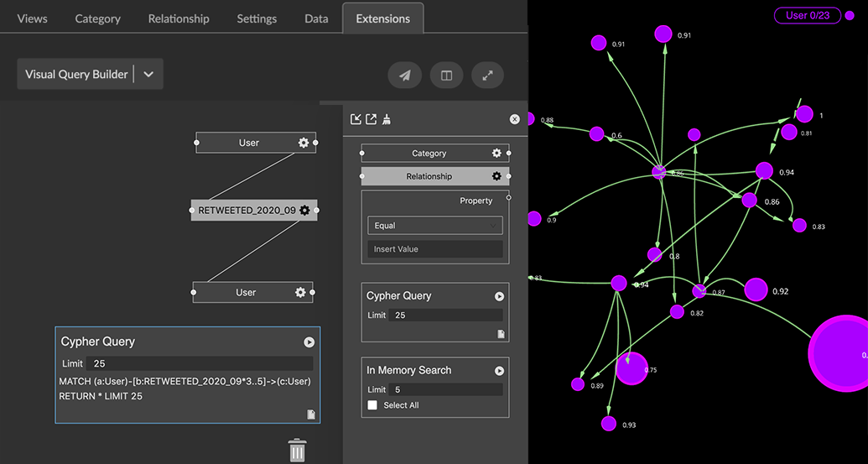Click the export arrow icon in palette
This screenshot has height=464, width=868.
[x=371, y=119]
